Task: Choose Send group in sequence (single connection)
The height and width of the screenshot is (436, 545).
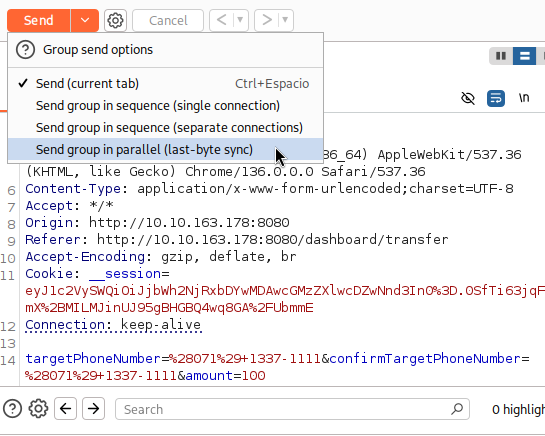Action: pyautogui.click(x=165, y=106)
